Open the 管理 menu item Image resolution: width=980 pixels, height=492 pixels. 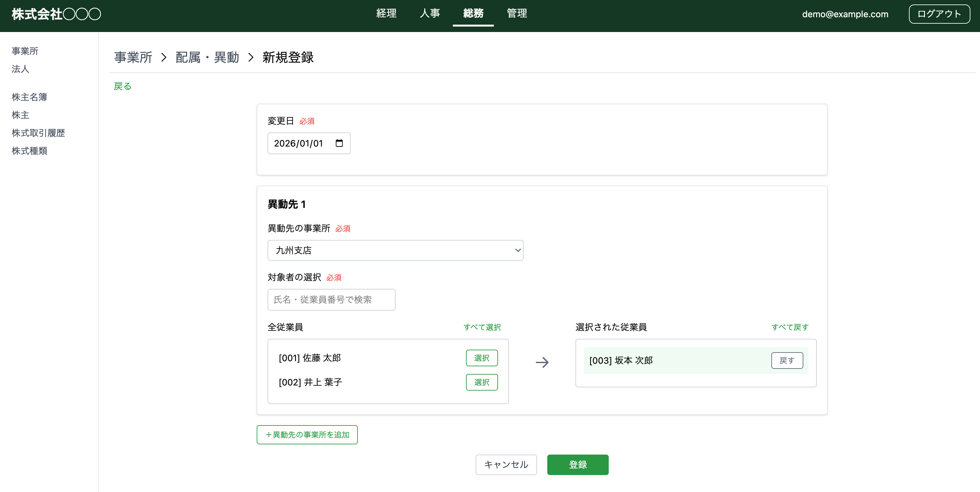[x=516, y=14]
